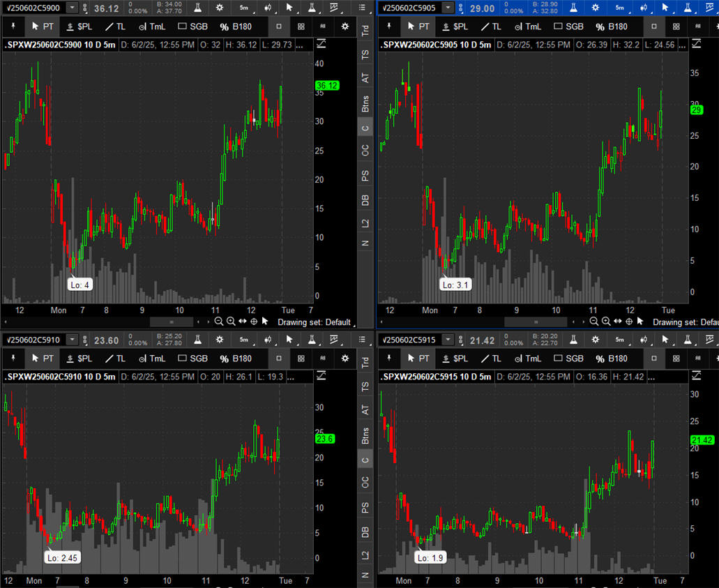This screenshot has height=588, width=719.
Task: Switch C5915 chart to single grid layout
Action: (x=654, y=359)
